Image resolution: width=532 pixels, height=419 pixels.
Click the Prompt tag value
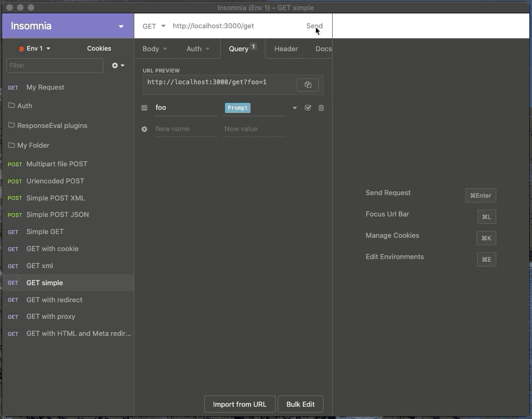(238, 108)
